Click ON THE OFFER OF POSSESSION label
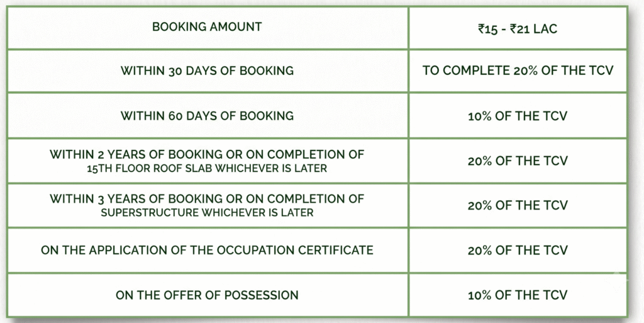This screenshot has height=323, width=644. 207,295
